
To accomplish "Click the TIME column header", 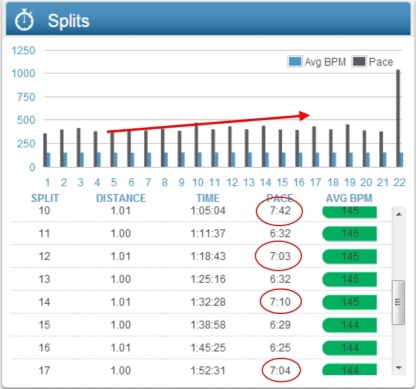I will (x=208, y=198).
